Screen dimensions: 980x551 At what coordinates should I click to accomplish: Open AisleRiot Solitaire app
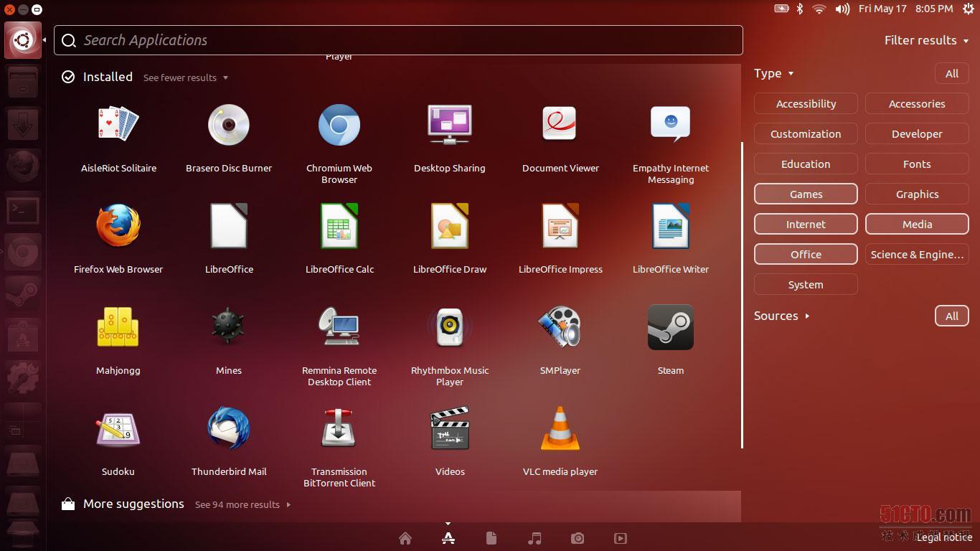pos(118,125)
